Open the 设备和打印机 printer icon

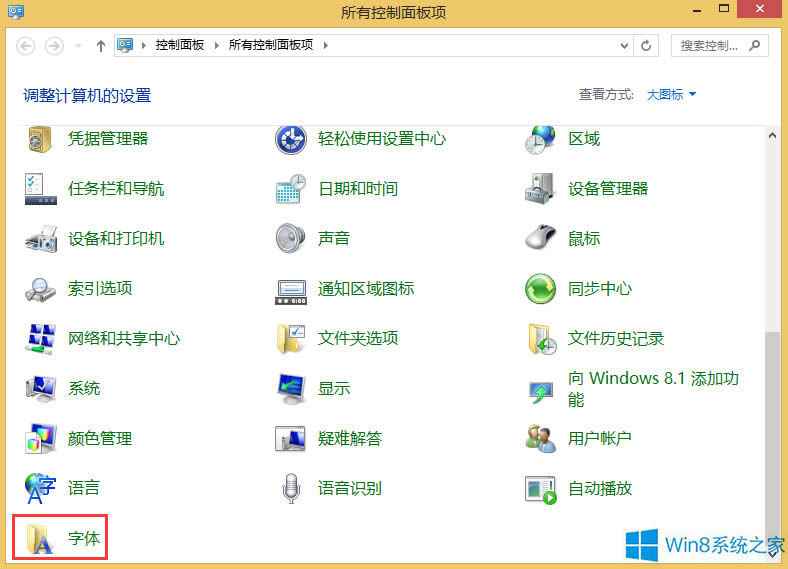[41, 238]
